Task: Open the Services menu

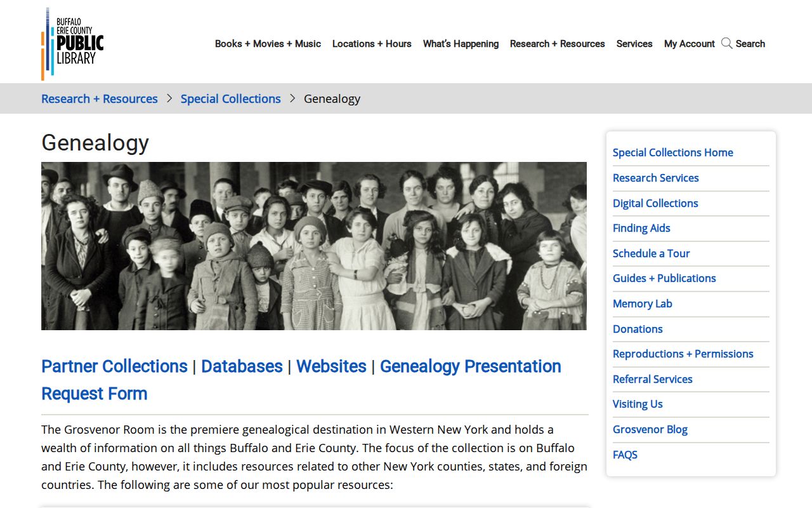Action: 634,44
